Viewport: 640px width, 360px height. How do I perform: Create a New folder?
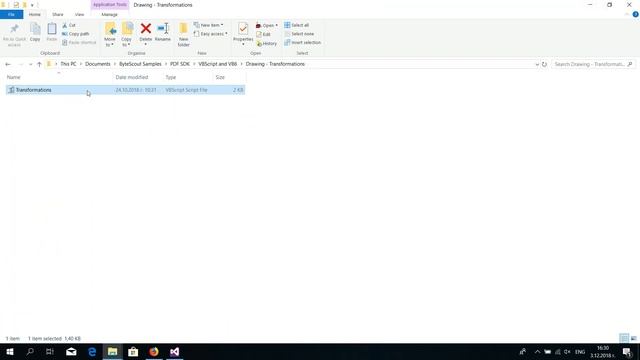(x=183, y=35)
